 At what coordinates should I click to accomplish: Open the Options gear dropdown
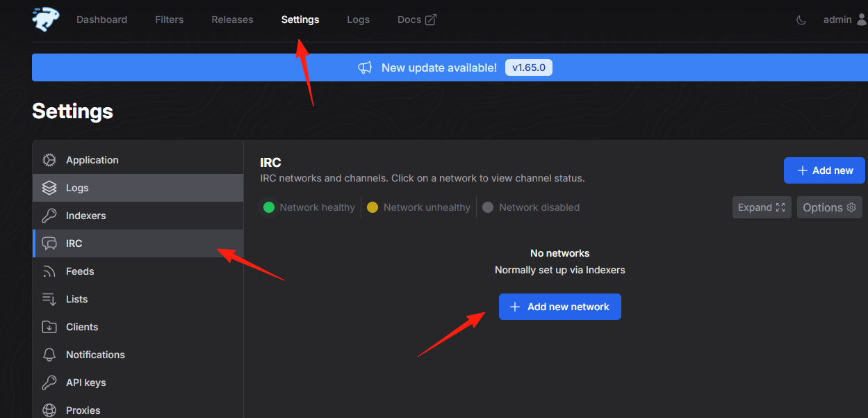[830, 207]
